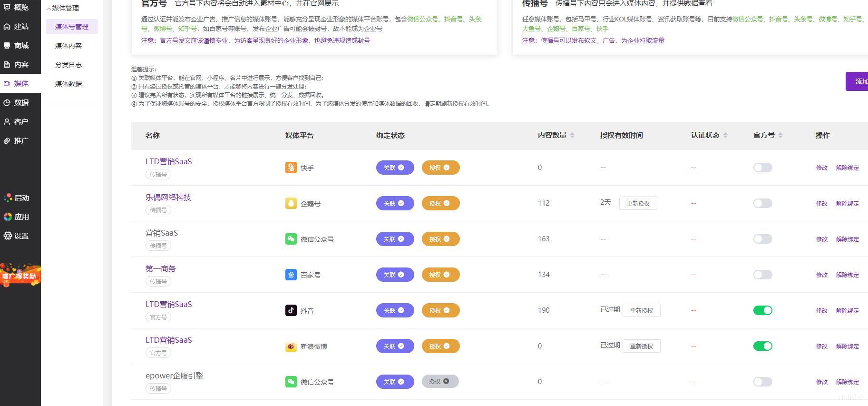Sort the table by 认证状态 column
Viewport: 868px width, 406px height.
tap(725, 135)
